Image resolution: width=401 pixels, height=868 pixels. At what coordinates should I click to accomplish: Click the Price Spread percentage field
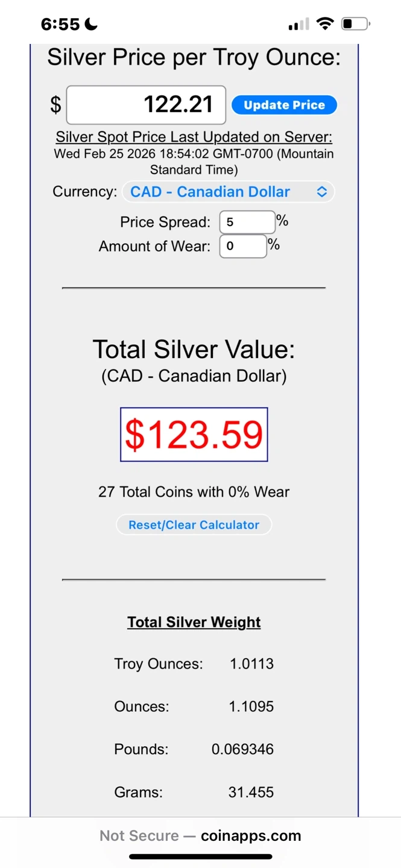247,222
